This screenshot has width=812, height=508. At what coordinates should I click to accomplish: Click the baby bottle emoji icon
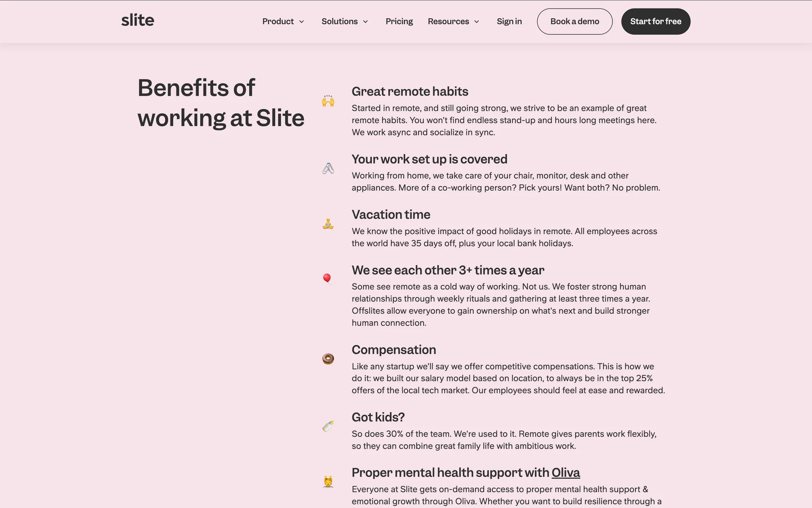pyautogui.click(x=328, y=426)
